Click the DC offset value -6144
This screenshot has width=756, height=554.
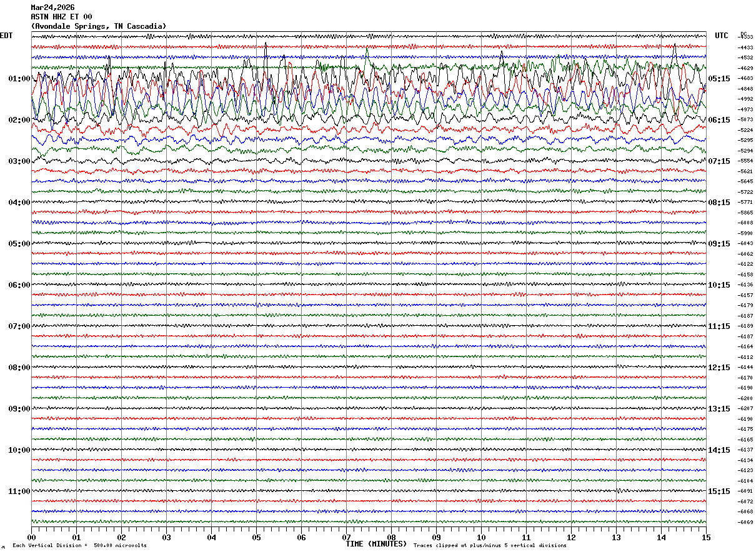coord(746,367)
